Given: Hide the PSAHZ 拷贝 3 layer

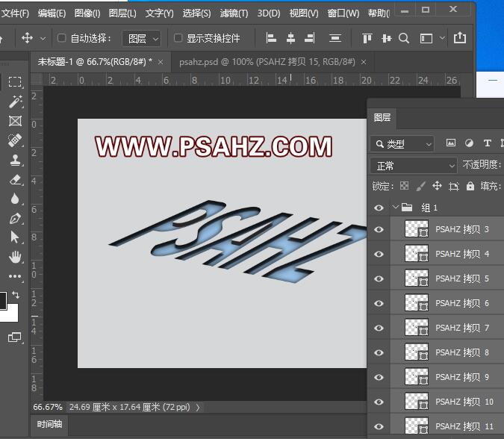Looking at the screenshot, I should (379, 229).
